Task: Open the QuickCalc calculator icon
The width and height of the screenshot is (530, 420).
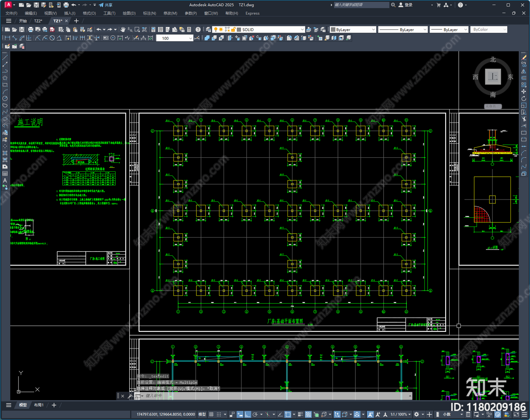Action: tap(189, 29)
